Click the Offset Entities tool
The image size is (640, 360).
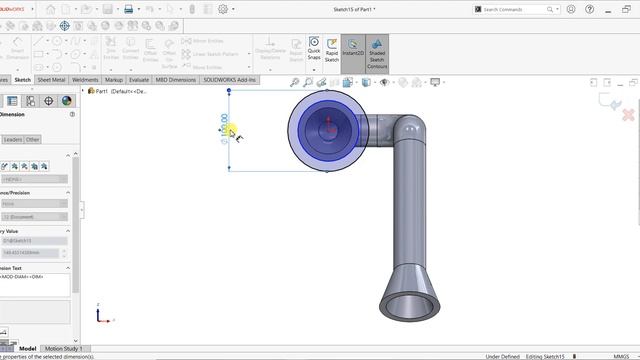tap(150, 51)
